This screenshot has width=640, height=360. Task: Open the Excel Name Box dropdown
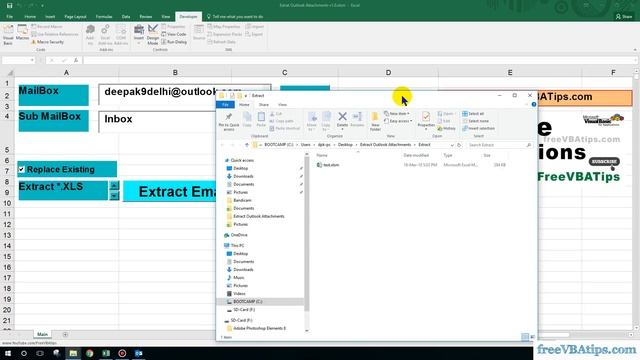tap(32, 60)
